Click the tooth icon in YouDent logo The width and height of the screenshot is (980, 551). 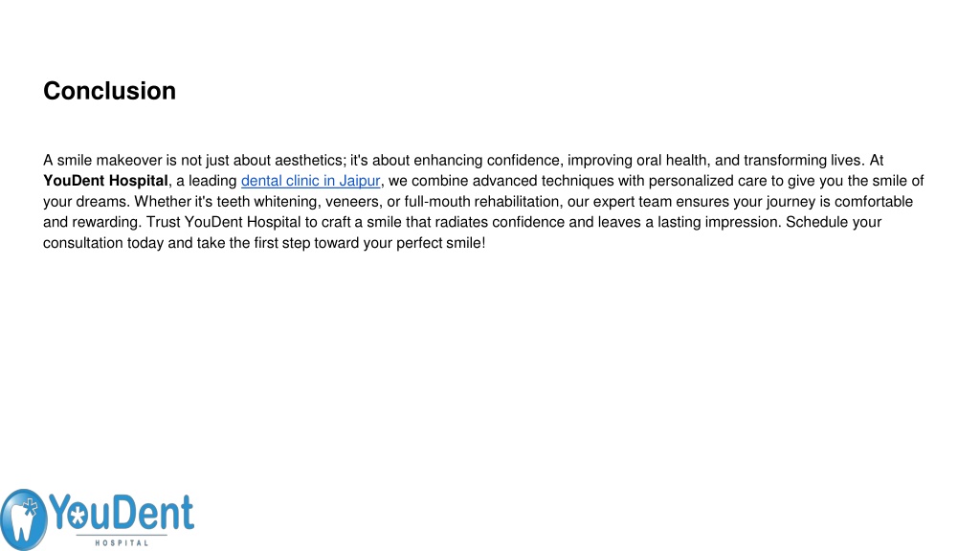[x=23, y=519]
